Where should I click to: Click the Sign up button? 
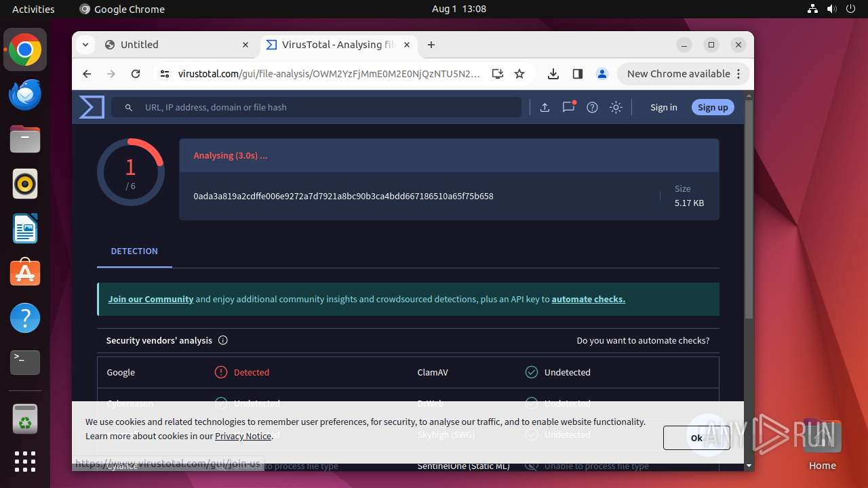pos(713,107)
